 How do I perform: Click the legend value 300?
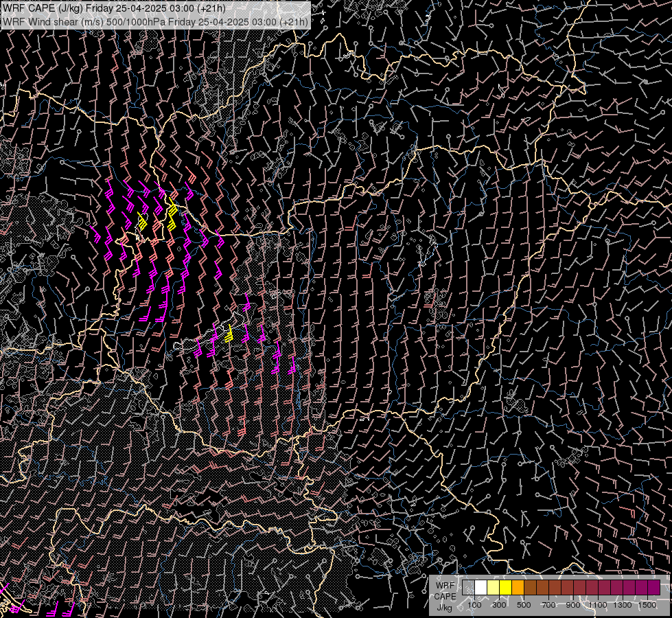pos(499,605)
